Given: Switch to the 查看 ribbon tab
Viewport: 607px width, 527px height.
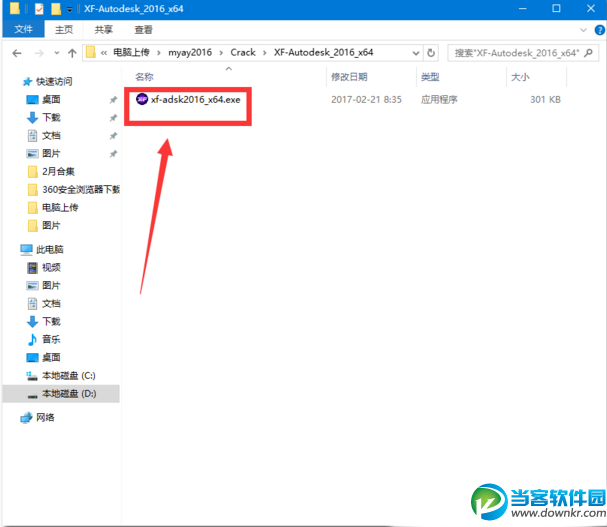Looking at the screenshot, I should coord(143,29).
